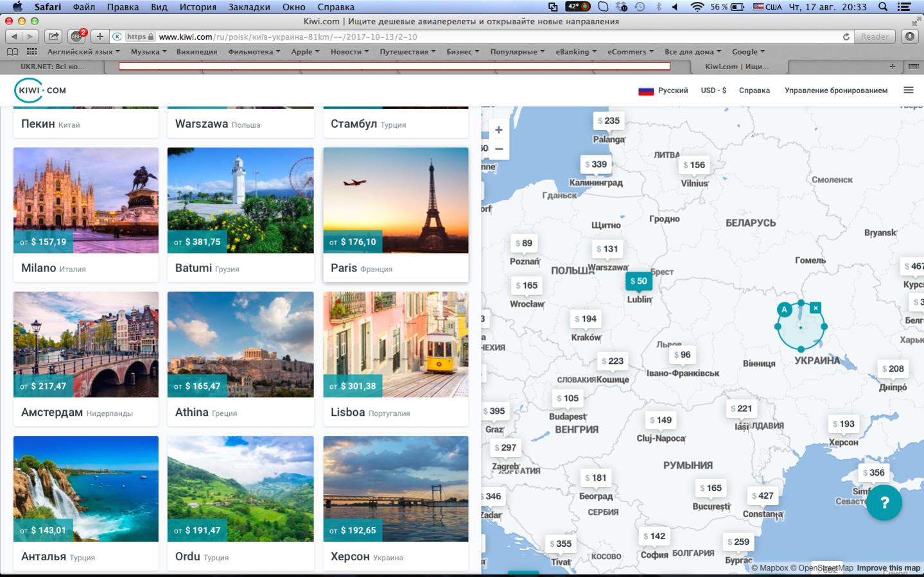The height and width of the screenshot is (577, 924).
Task: Select the $ 96 Ivano-Frankivsk price marker
Action: click(683, 354)
